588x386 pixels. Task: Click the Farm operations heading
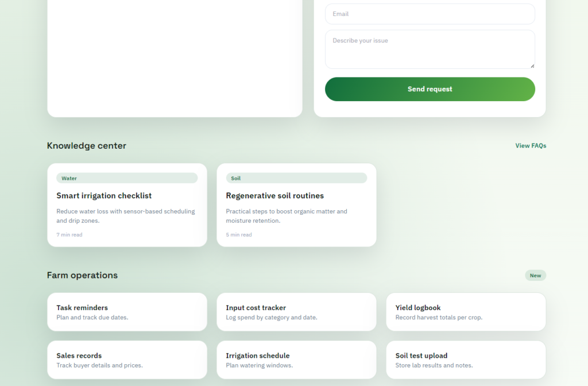82,275
